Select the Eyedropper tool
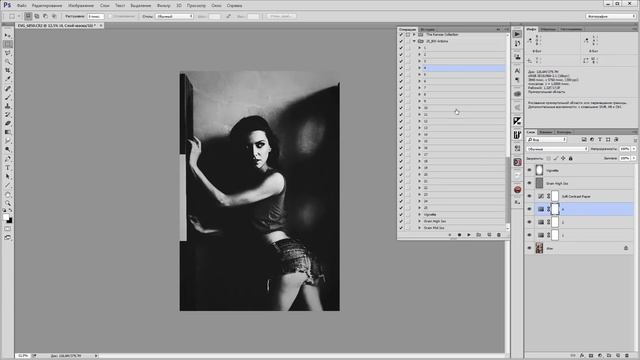The image size is (640, 360). click(x=8, y=79)
